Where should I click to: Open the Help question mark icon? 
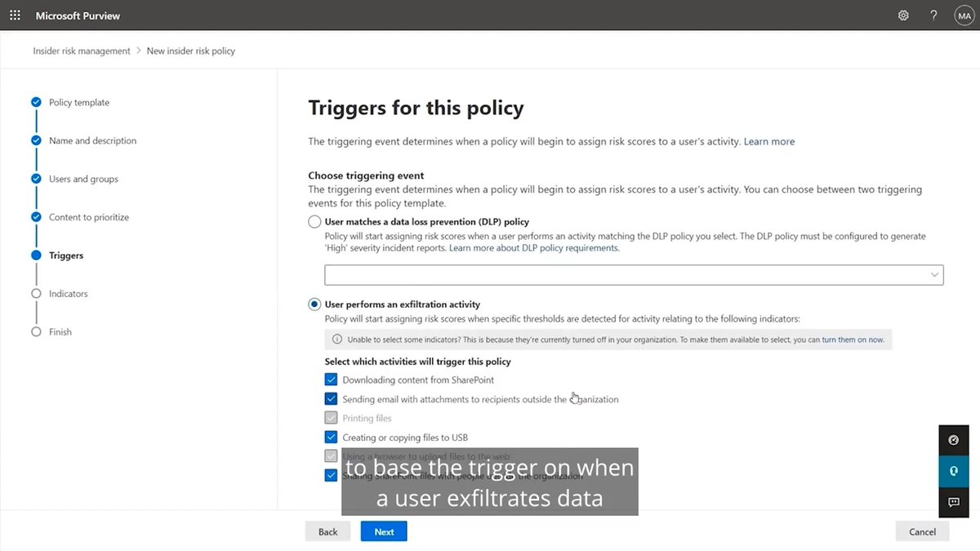[933, 15]
